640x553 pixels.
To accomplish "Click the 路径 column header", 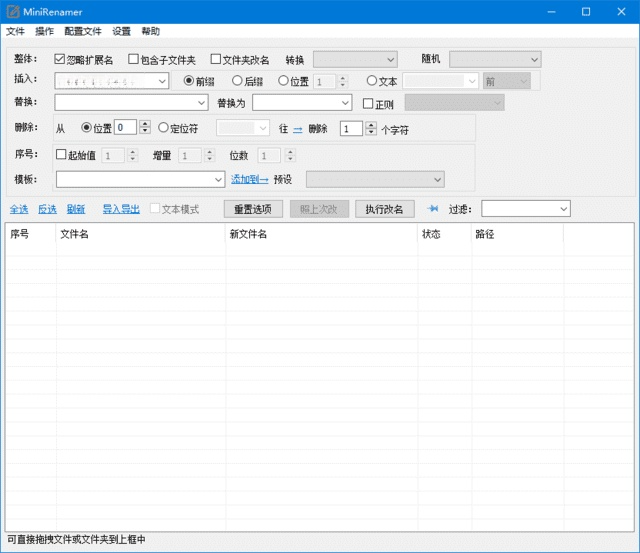I will tap(517, 234).
